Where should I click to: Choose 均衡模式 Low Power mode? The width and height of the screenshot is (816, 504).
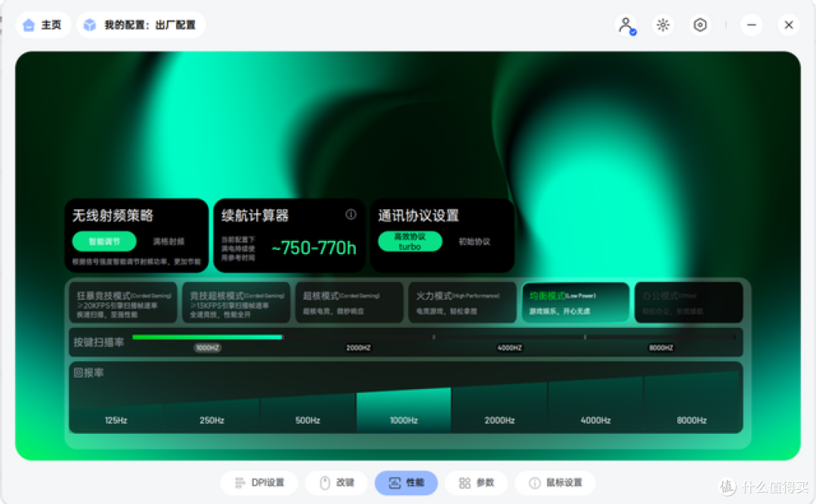click(576, 302)
